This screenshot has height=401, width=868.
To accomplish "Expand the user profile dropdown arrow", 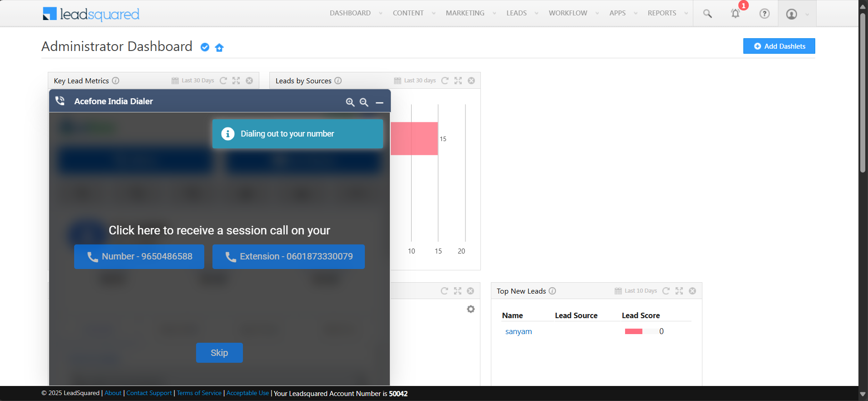I will click(x=807, y=14).
